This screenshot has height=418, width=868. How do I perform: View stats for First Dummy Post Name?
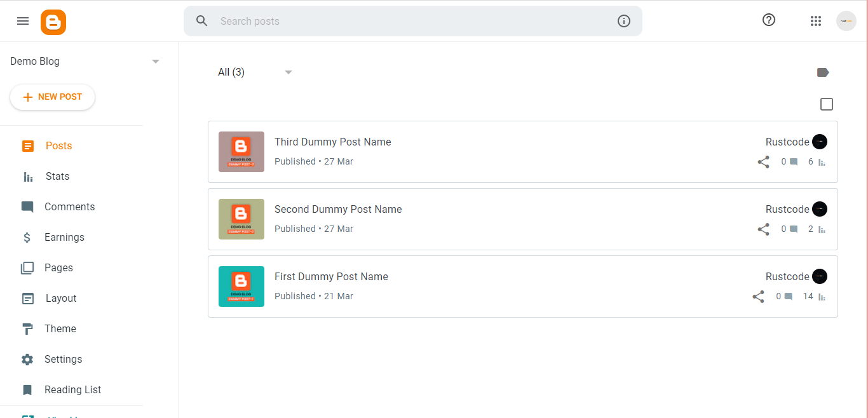[822, 296]
